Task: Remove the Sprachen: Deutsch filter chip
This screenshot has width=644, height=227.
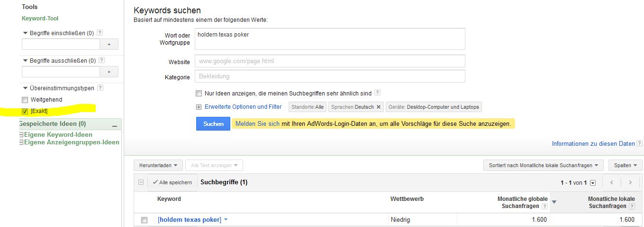Action: [x=379, y=107]
